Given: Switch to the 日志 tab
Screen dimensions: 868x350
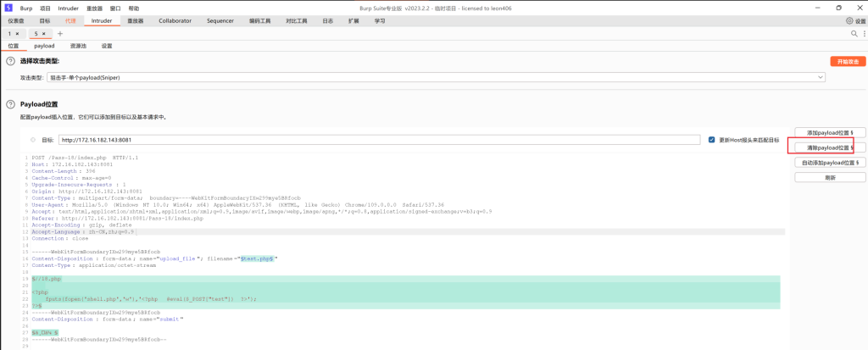Looking at the screenshot, I should click(328, 21).
